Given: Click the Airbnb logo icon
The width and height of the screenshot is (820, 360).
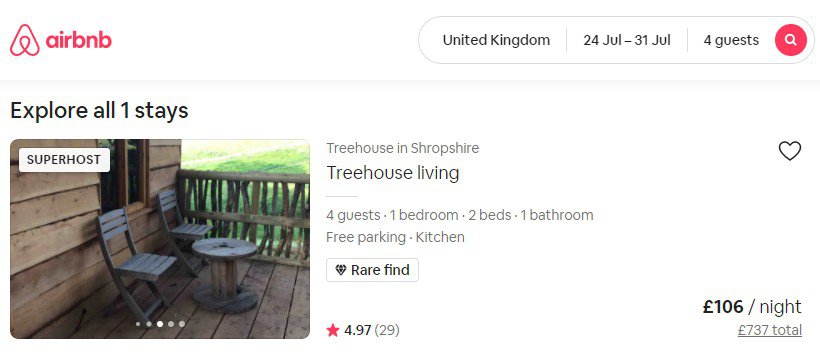Looking at the screenshot, I should pyautogui.click(x=25, y=40).
